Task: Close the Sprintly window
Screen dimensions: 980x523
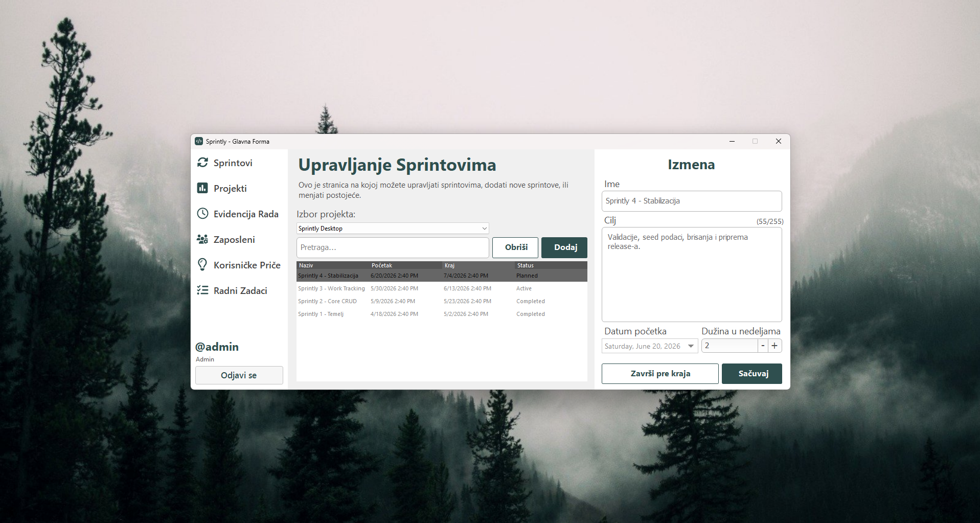Action: coord(779,142)
